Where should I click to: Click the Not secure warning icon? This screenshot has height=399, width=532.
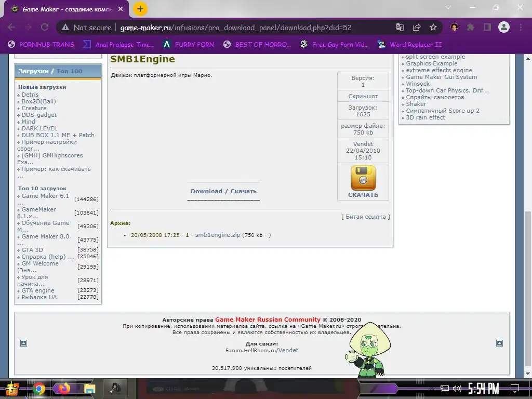click(x=65, y=28)
